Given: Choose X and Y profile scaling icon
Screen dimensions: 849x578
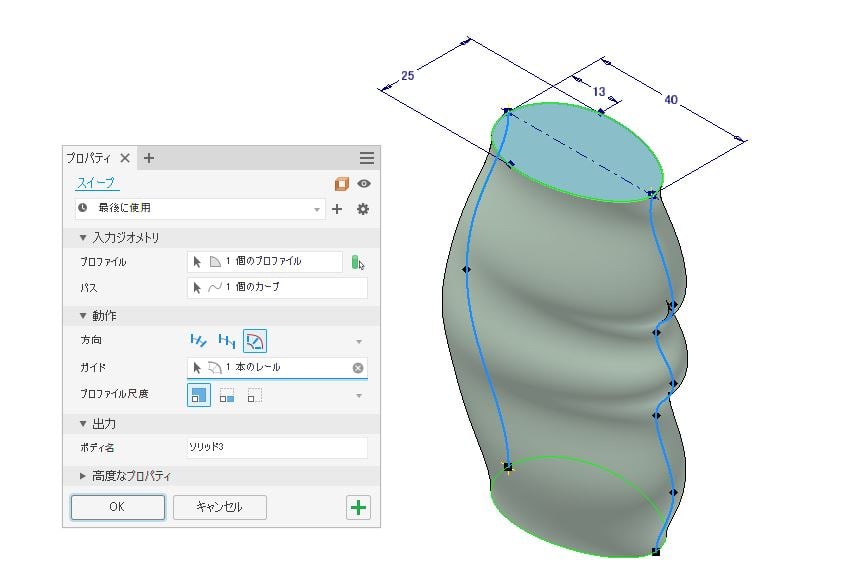Looking at the screenshot, I should click(200, 395).
